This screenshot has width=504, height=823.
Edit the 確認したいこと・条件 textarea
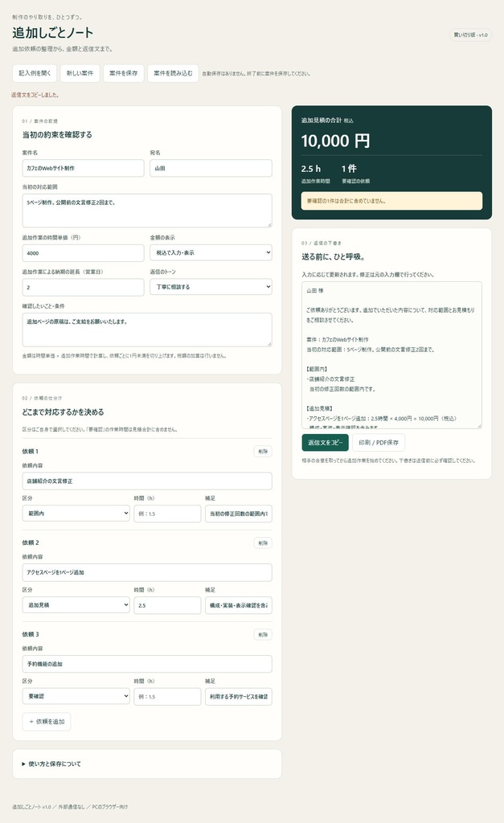(147, 330)
